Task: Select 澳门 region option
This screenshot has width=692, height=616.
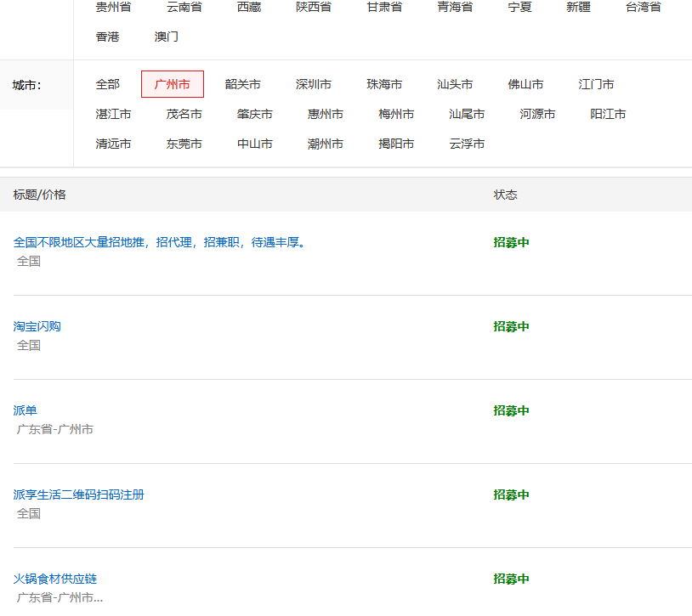Action: (x=167, y=37)
